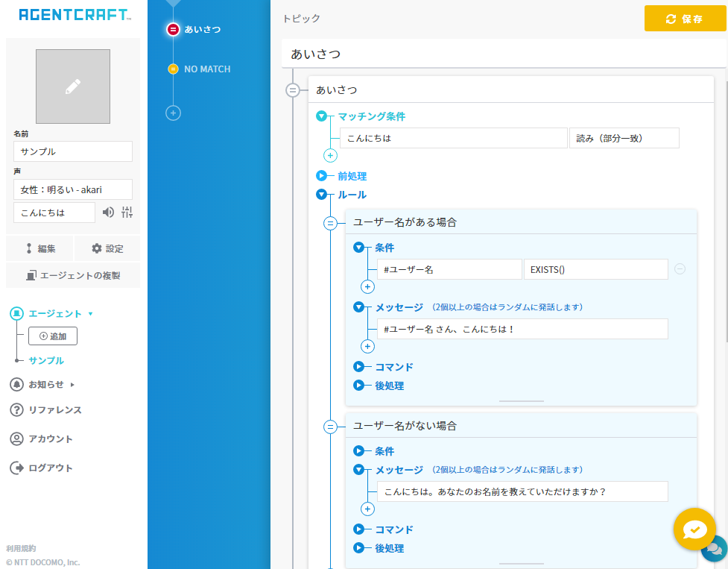Screen dimensions: 728x569
Task: Open the voice selection field 女性：明るい - akari
Action: tap(73, 189)
